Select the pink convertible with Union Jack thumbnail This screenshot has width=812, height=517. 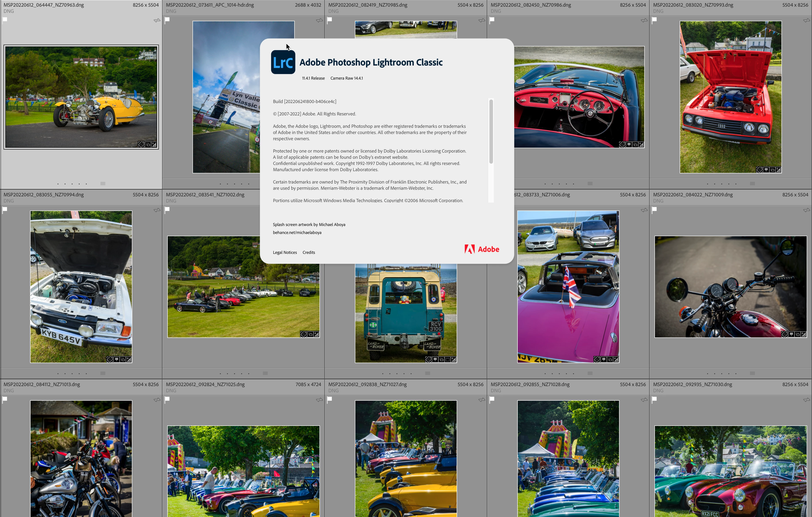(x=568, y=287)
